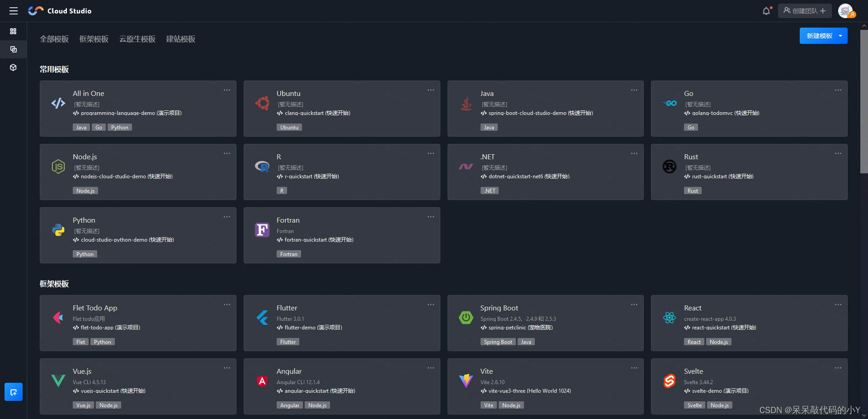Click the React atom icon
The image size is (868, 419).
670,318
